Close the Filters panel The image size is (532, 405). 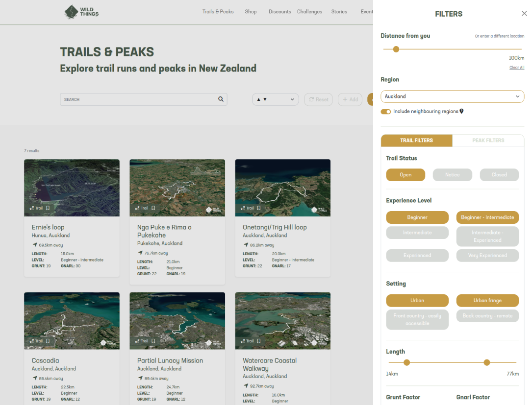(x=524, y=14)
